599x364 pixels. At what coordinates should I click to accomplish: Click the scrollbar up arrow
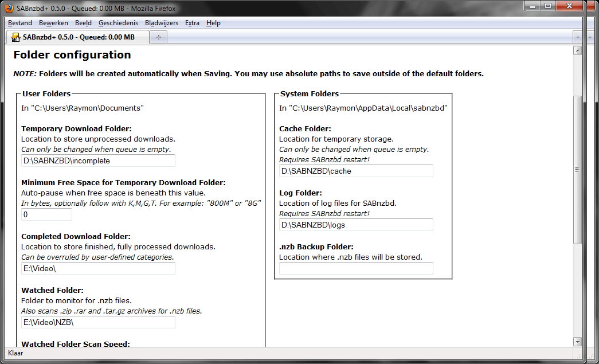click(578, 50)
